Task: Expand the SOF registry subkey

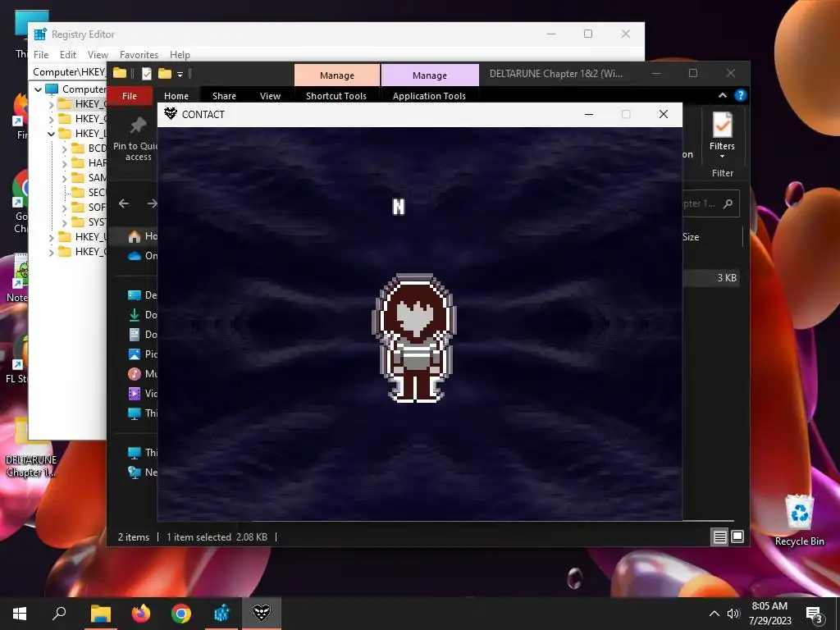Action: pyautogui.click(x=64, y=208)
